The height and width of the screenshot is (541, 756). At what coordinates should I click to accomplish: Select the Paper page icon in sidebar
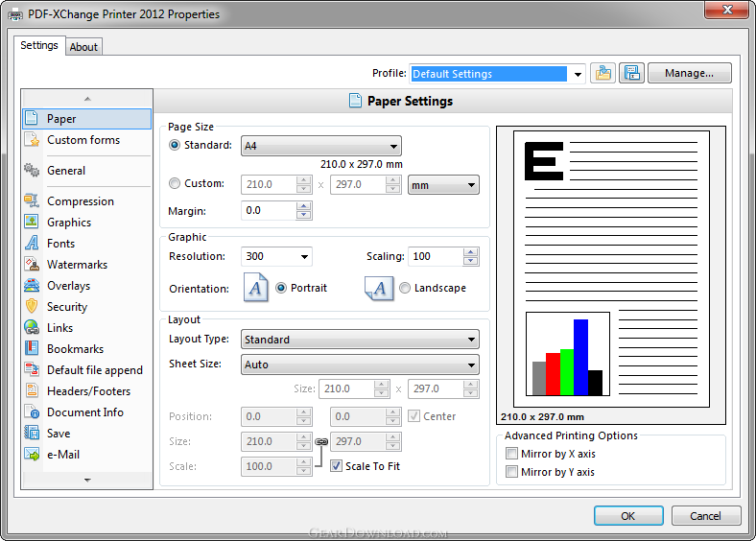coord(32,118)
